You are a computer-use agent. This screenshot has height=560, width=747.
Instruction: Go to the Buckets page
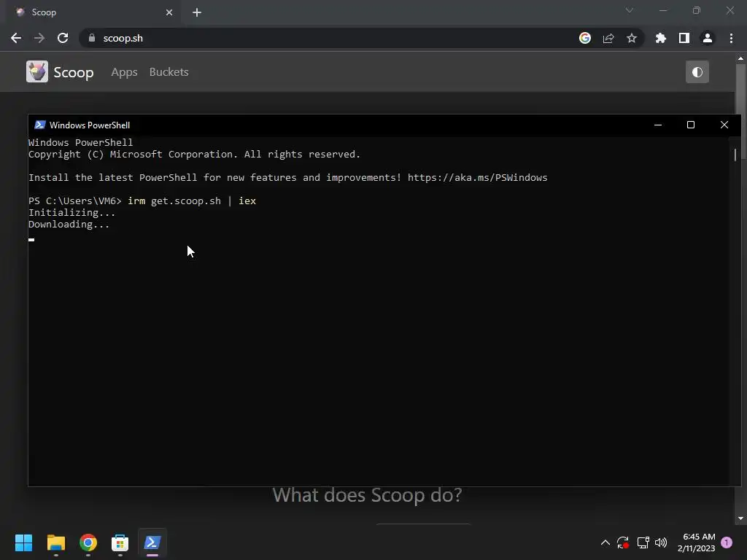(x=169, y=72)
